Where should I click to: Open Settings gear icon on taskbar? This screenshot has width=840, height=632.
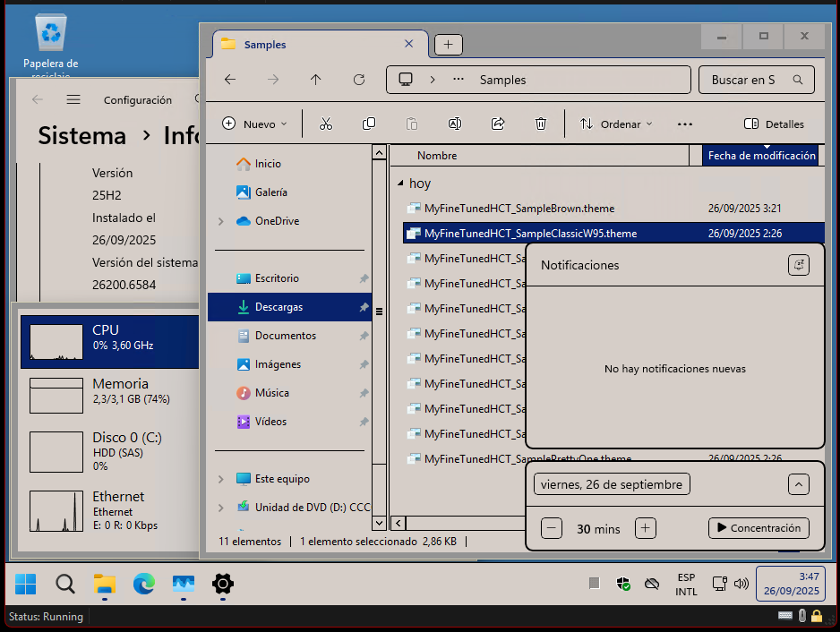(x=223, y=584)
